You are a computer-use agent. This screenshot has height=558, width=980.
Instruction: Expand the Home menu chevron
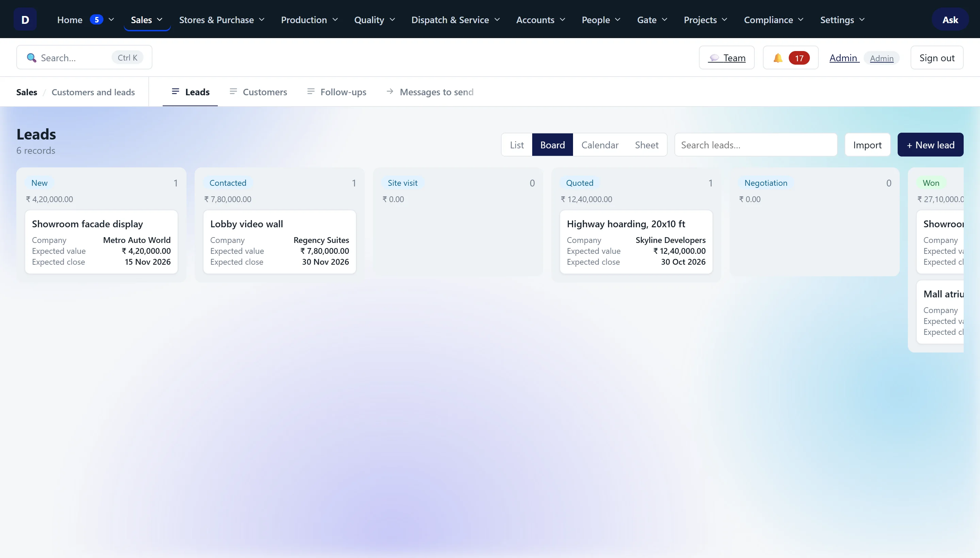coord(111,19)
